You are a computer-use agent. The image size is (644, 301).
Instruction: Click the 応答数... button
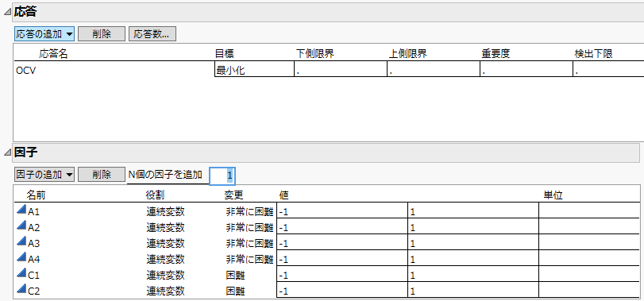click(x=152, y=34)
